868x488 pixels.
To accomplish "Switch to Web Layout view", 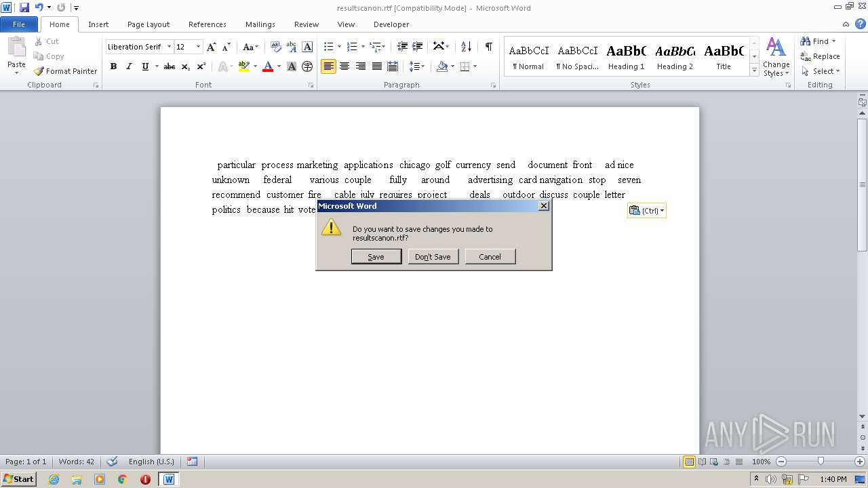I will pyautogui.click(x=713, y=462).
